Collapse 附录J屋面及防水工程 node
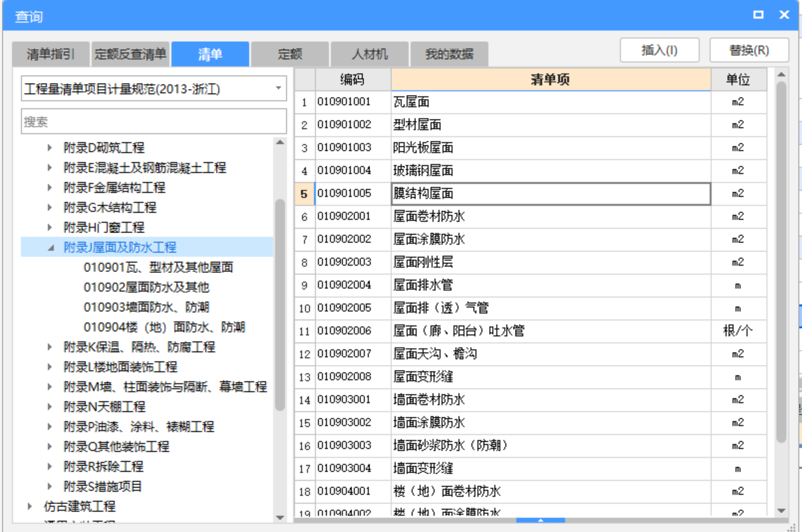This screenshot has height=532, width=802. (50, 247)
